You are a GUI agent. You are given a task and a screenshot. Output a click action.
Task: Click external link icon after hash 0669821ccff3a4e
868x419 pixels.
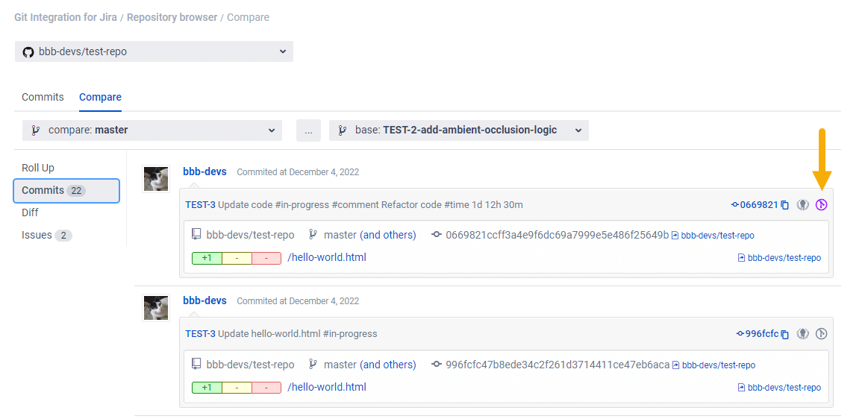tap(675, 236)
